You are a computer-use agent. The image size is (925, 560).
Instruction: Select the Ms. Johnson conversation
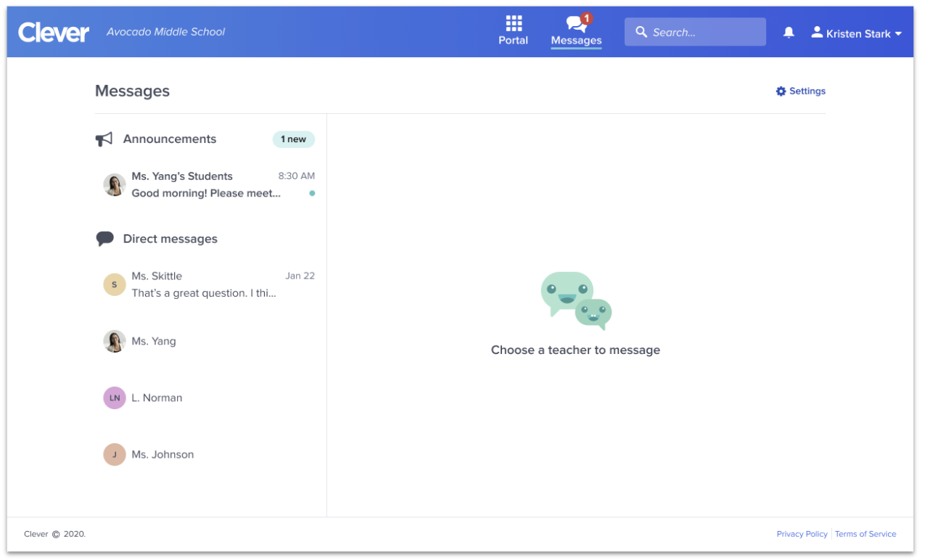pos(163,455)
